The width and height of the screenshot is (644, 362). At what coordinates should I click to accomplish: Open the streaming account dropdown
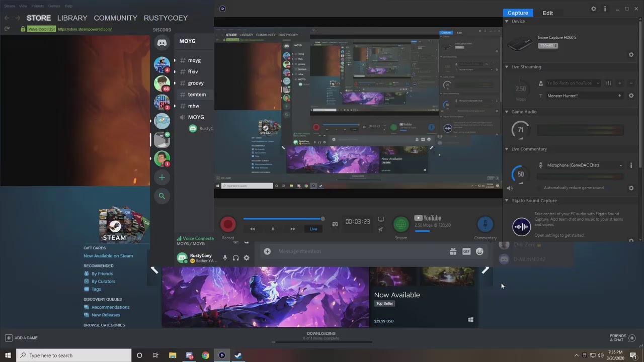point(573,83)
